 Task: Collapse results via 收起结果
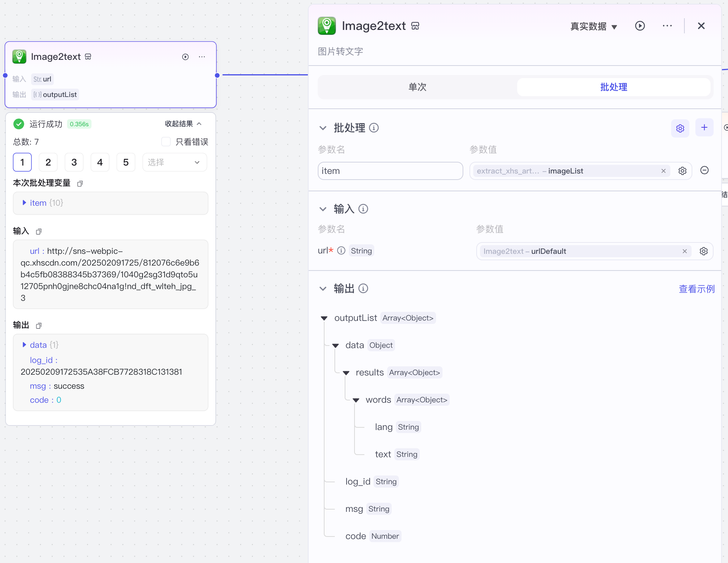pyautogui.click(x=183, y=124)
